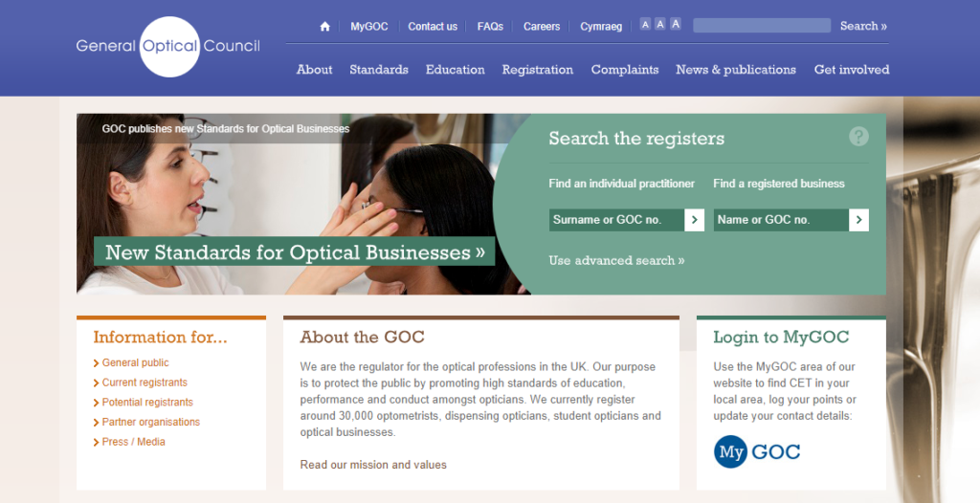The width and height of the screenshot is (980, 503).
Task: Submit the individual practitioner search arrow
Action: point(695,220)
